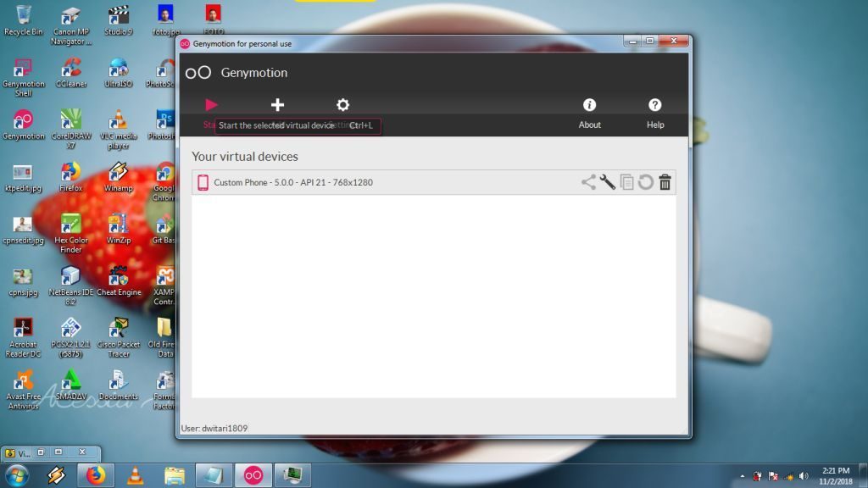Open Custom Phone settings wrench icon
Viewport: 868px width, 488px height.
coord(607,182)
